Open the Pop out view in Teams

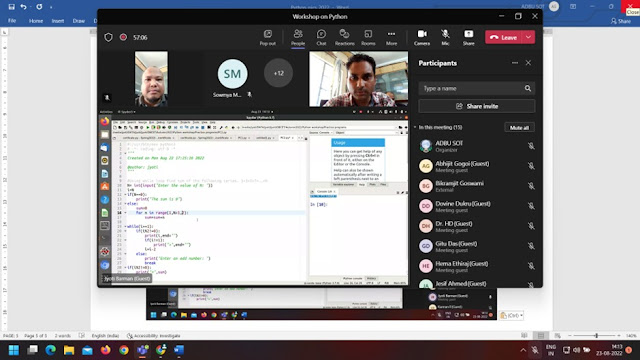pyautogui.click(x=268, y=37)
